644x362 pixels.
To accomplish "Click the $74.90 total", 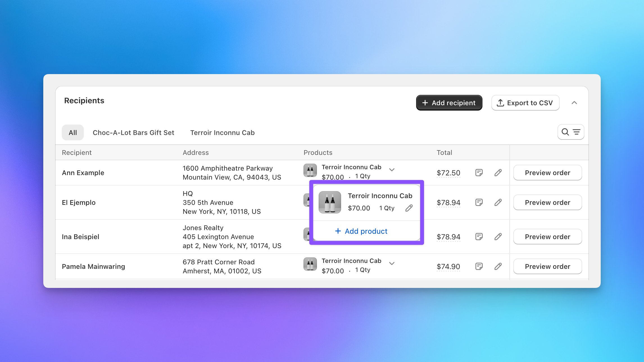I will pyautogui.click(x=448, y=267).
